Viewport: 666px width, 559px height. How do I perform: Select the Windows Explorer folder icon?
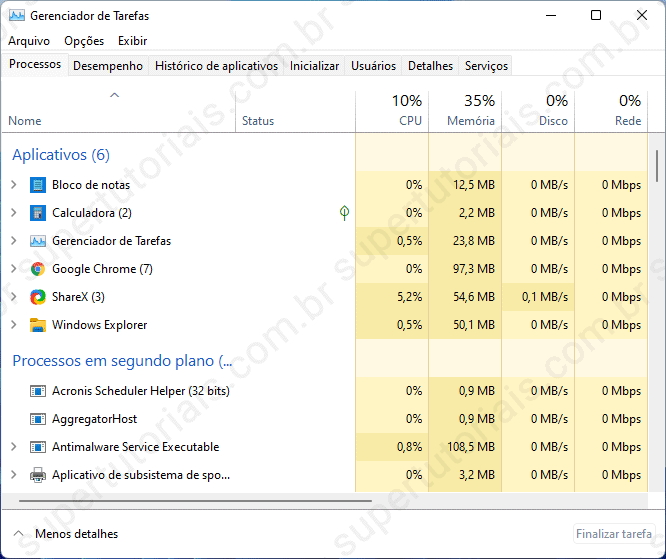coord(38,325)
